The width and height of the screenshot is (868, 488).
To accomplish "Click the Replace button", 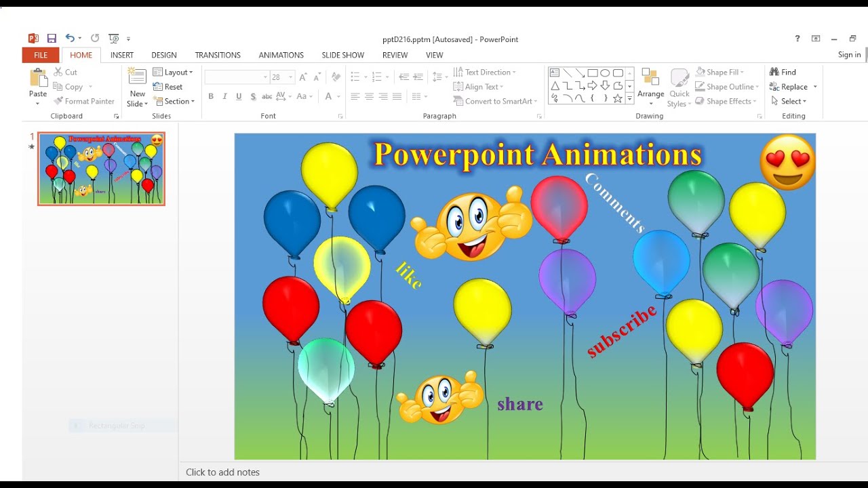I will point(793,87).
